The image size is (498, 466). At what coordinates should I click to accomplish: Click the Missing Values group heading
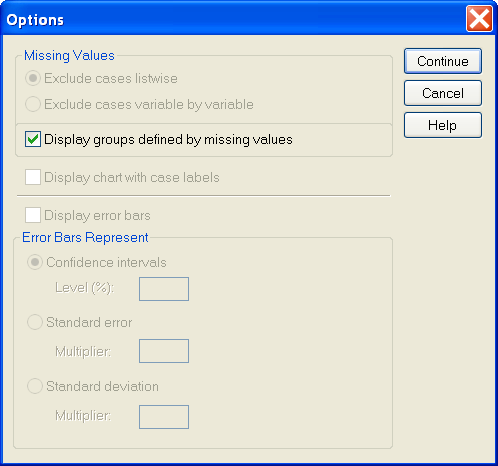69,55
